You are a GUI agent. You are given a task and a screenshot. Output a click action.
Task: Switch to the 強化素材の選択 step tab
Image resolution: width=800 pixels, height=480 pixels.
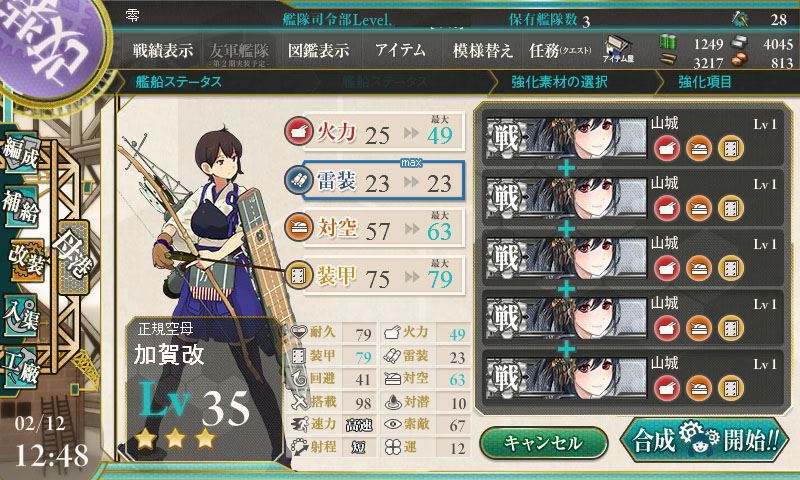click(x=559, y=82)
